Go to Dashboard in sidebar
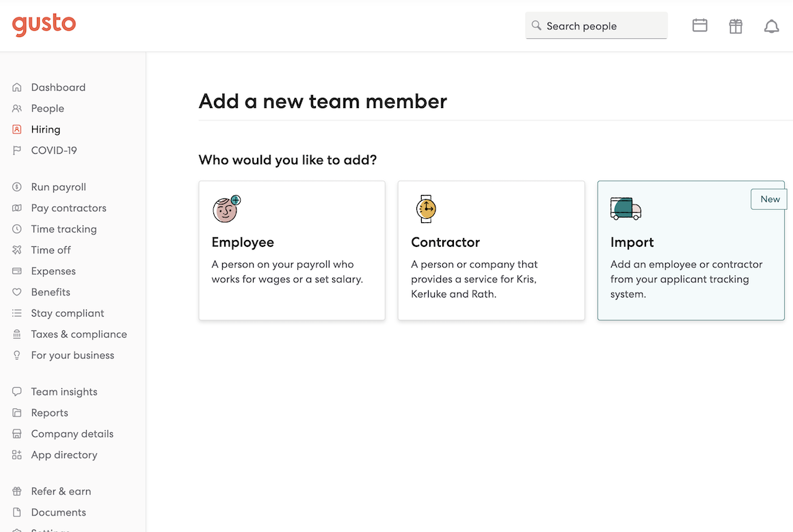The width and height of the screenshot is (793, 532). coord(58,88)
